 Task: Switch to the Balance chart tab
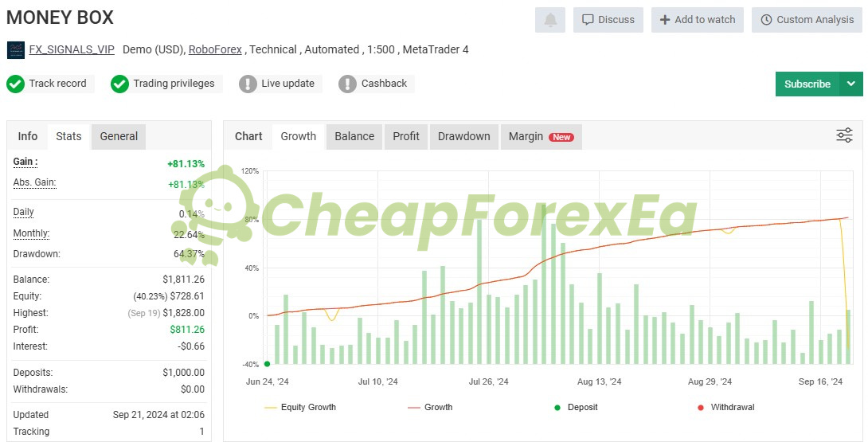click(354, 136)
